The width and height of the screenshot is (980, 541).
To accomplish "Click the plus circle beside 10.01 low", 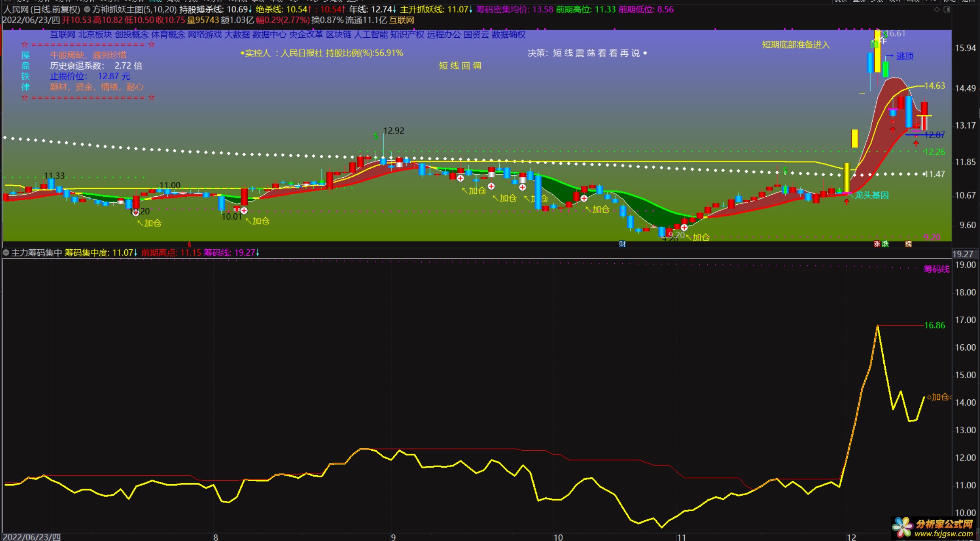I will click(244, 210).
